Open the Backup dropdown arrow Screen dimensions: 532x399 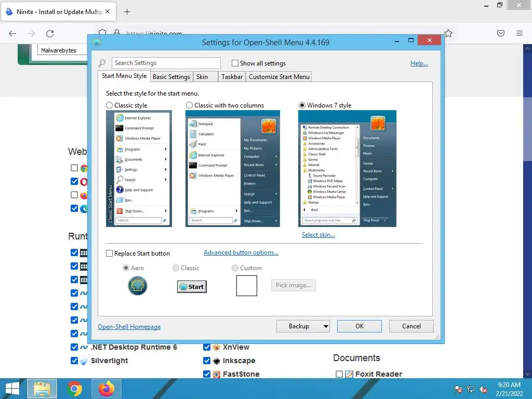[326, 326]
